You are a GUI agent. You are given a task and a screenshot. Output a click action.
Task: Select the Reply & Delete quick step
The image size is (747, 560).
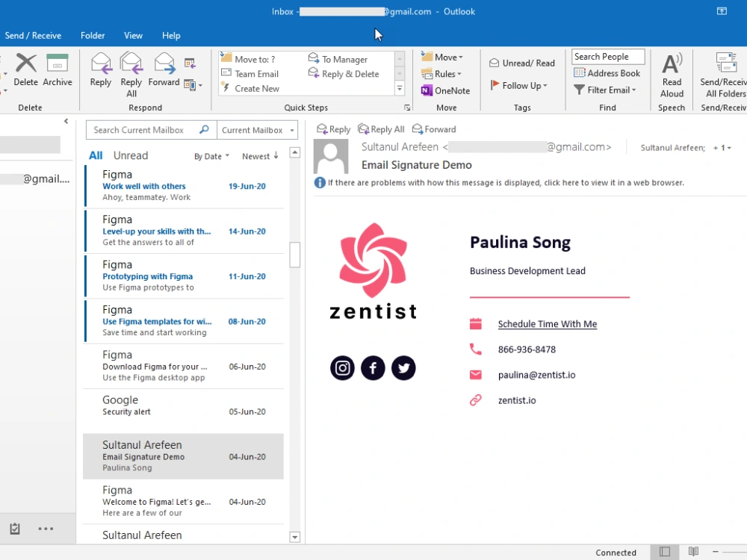pos(344,74)
